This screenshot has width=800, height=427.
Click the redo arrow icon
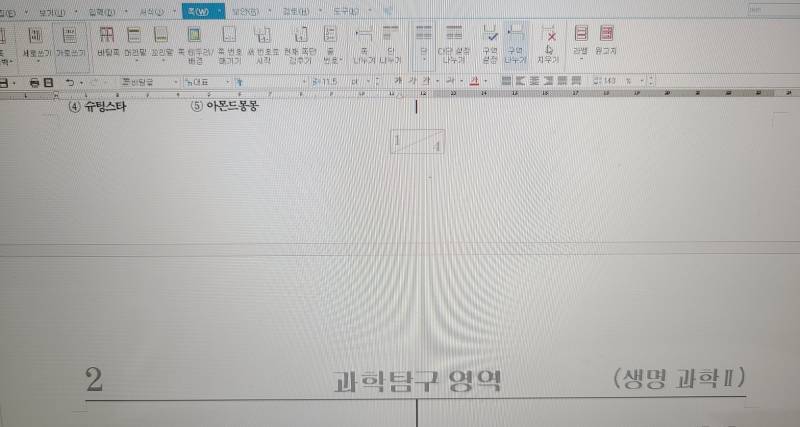[x=94, y=83]
